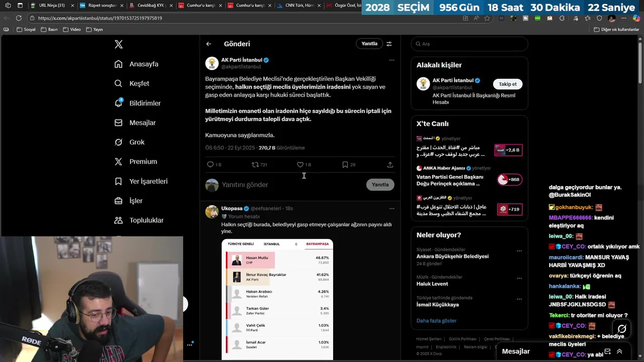Open the browser profile avatar
Viewport: 644px width, 362px height.
pos(612,18)
